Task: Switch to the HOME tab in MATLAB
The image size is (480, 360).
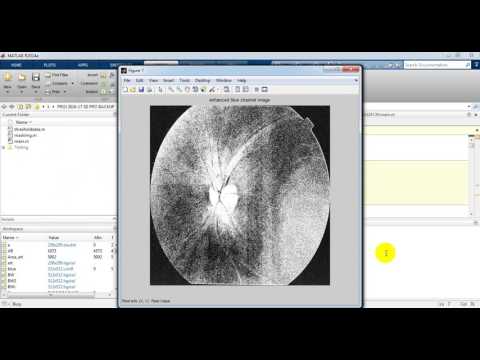Action: [16, 65]
